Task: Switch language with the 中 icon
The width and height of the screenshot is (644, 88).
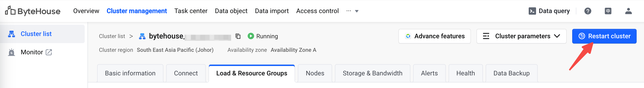Action: pyautogui.click(x=608, y=11)
